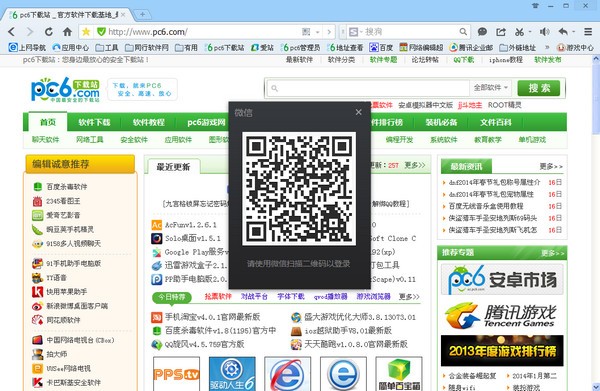Open the 装机必备 navigation tab
Image resolution: width=600 pixels, height=391 pixels.
tap(441, 122)
